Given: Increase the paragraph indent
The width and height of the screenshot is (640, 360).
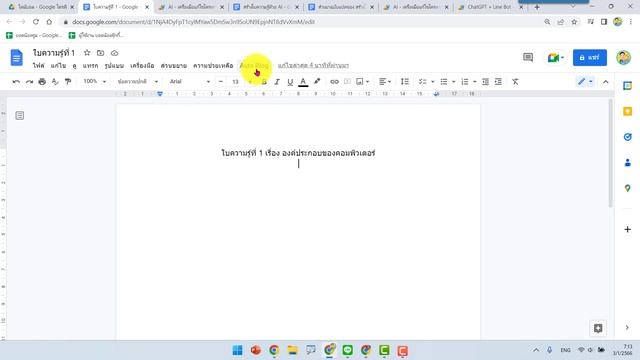Looking at the screenshot, I should (x=498, y=82).
